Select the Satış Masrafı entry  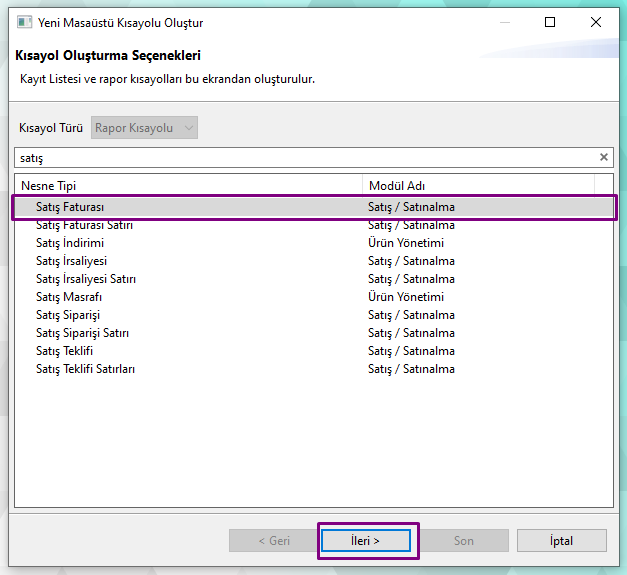click(69, 297)
